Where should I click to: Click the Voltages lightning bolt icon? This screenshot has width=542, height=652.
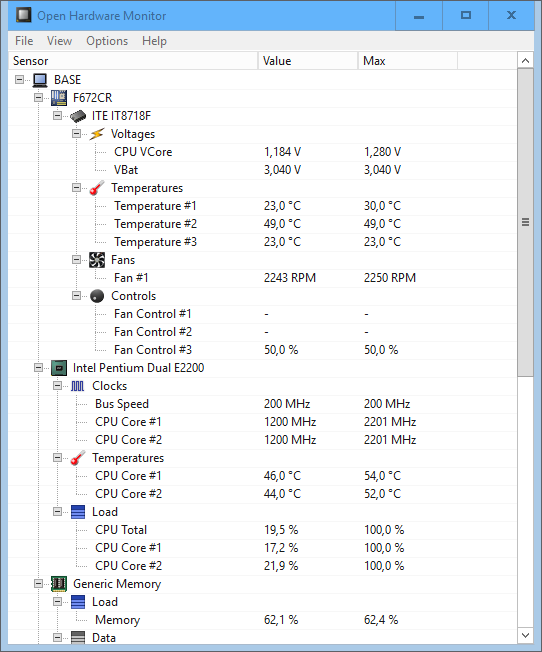(x=97, y=134)
